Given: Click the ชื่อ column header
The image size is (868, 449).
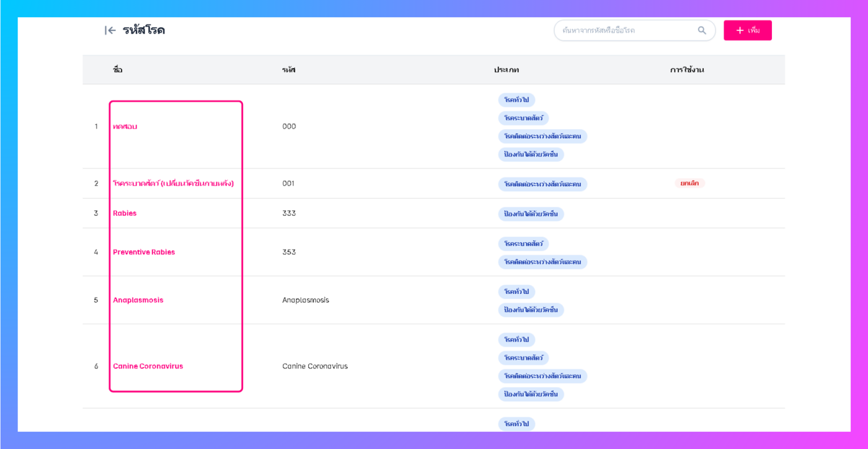Looking at the screenshot, I should click(118, 70).
